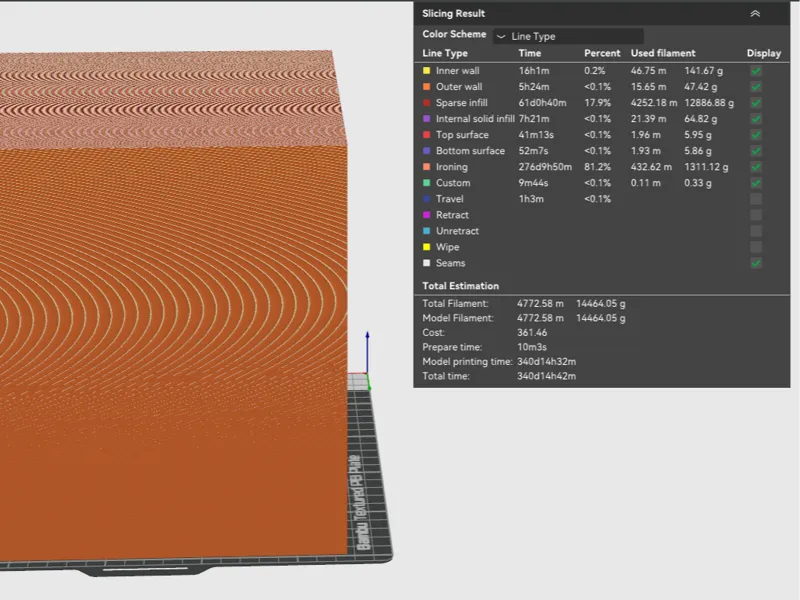
Task: Click the Total Filament 4772.58 m value
Action: (540, 304)
